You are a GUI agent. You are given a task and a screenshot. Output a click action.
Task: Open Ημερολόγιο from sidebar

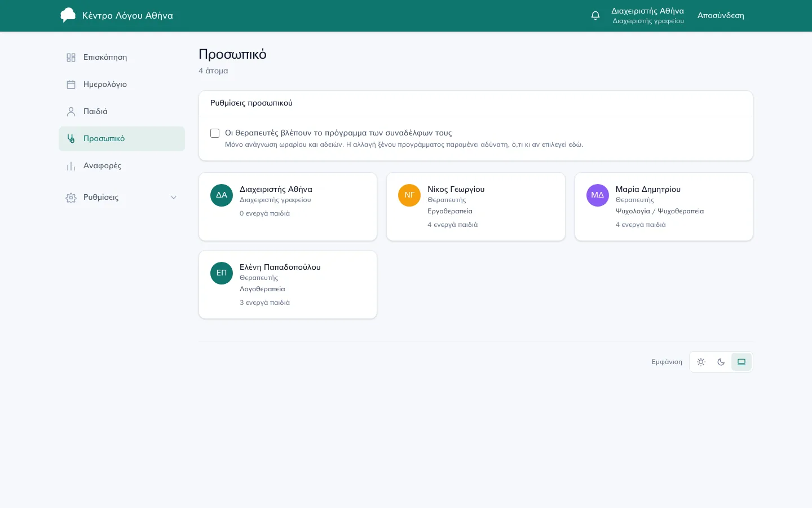(x=122, y=85)
